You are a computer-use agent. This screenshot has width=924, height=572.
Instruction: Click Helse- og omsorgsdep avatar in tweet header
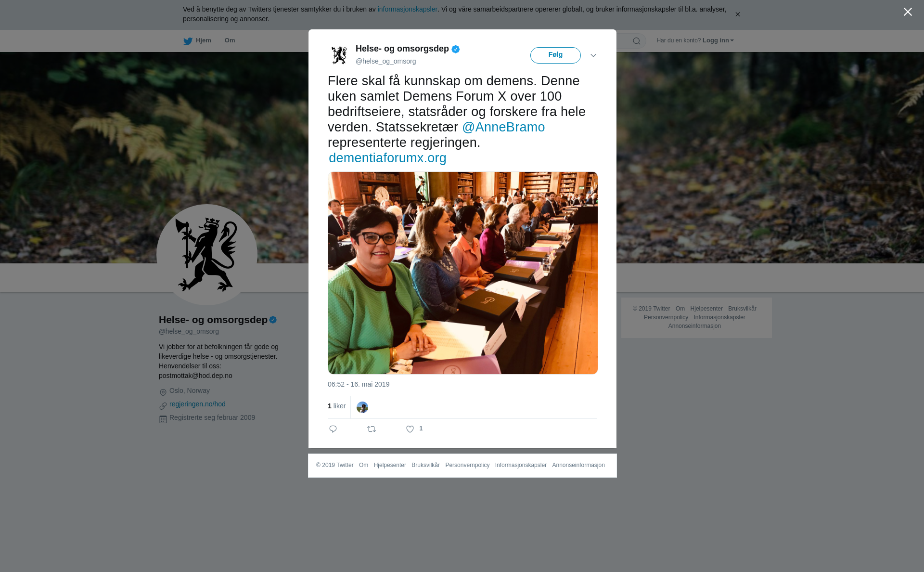pyautogui.click(x=339, y=55)
